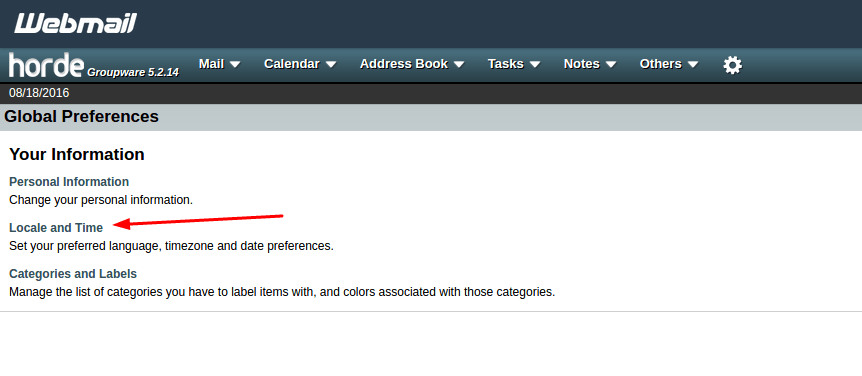862x376 pixels.
Task: Click the horde logo
Action: tap(47, 65)
